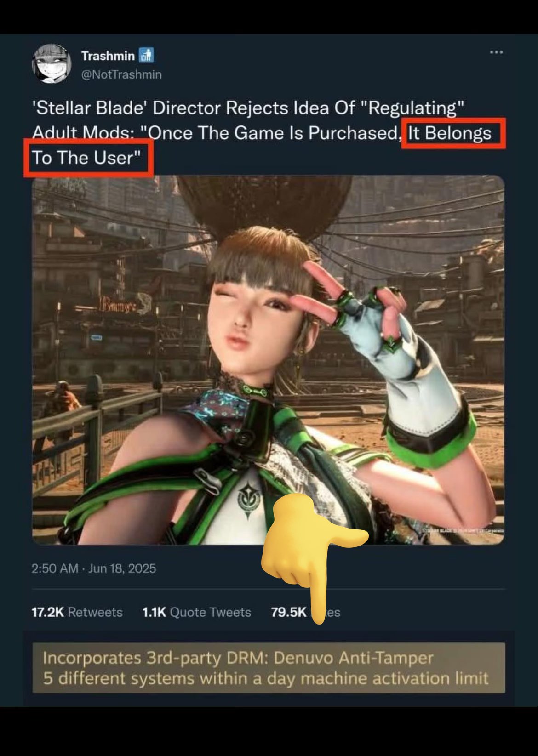Click the "Adult Mods" text in the tweet
This screenshot has width=538, height=756.
tap(83, 133)
